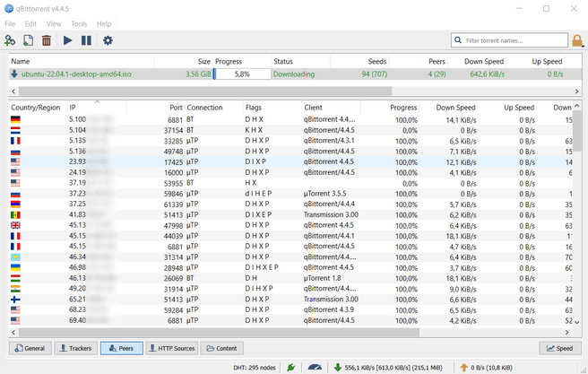This screenshot has height=374, width=588.
Task: Sort peers by Connection column
Action: point(213,108)
